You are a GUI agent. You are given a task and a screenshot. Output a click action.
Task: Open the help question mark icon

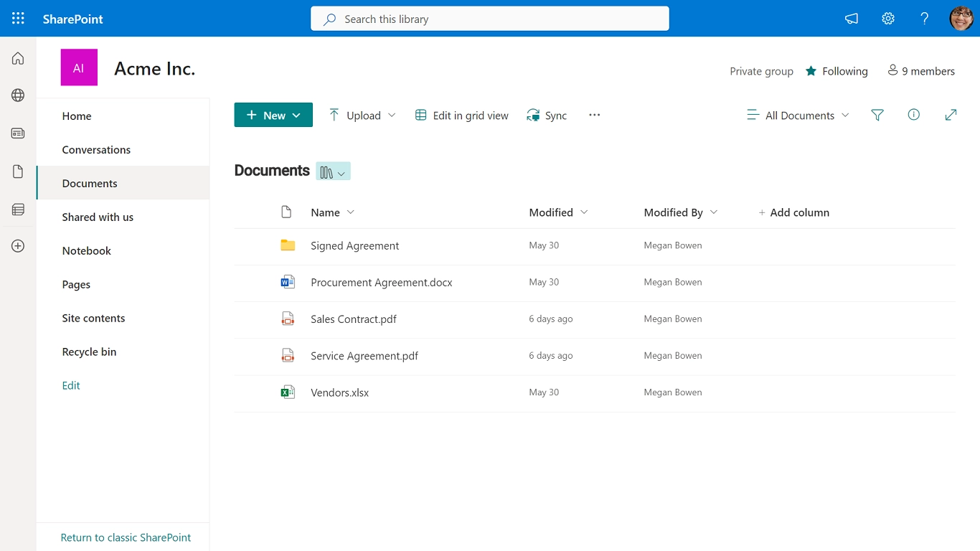pyautogui.click(x=925, y=19)
